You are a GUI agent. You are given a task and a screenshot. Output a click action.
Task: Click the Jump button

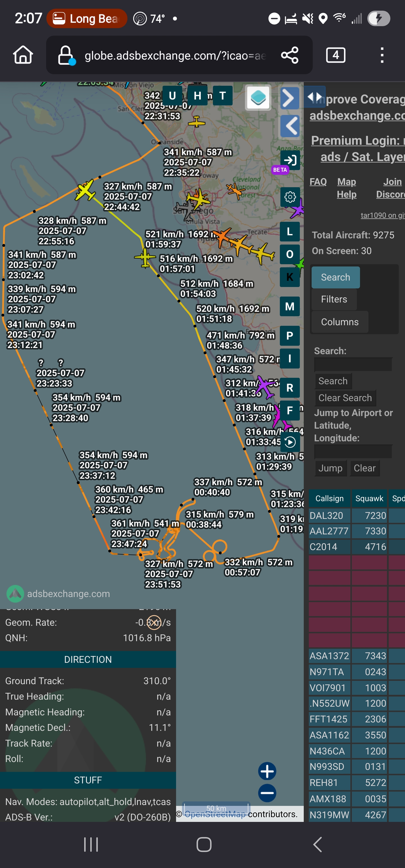[330, 468]
